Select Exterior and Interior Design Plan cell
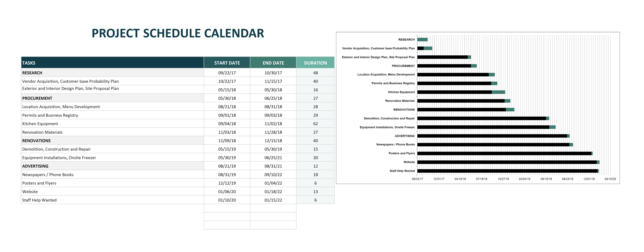Viewport: 644px width, 252px height. click(x=112, y=89)
